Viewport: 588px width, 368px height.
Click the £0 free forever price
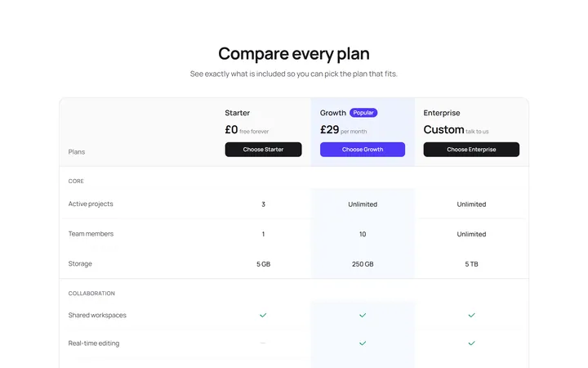[x=247, y=129]
